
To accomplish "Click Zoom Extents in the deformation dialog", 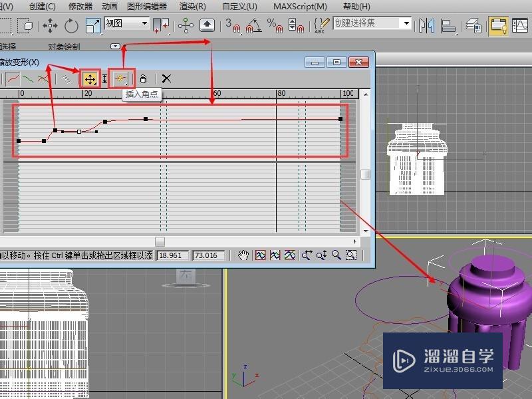I will pos(261,255).
